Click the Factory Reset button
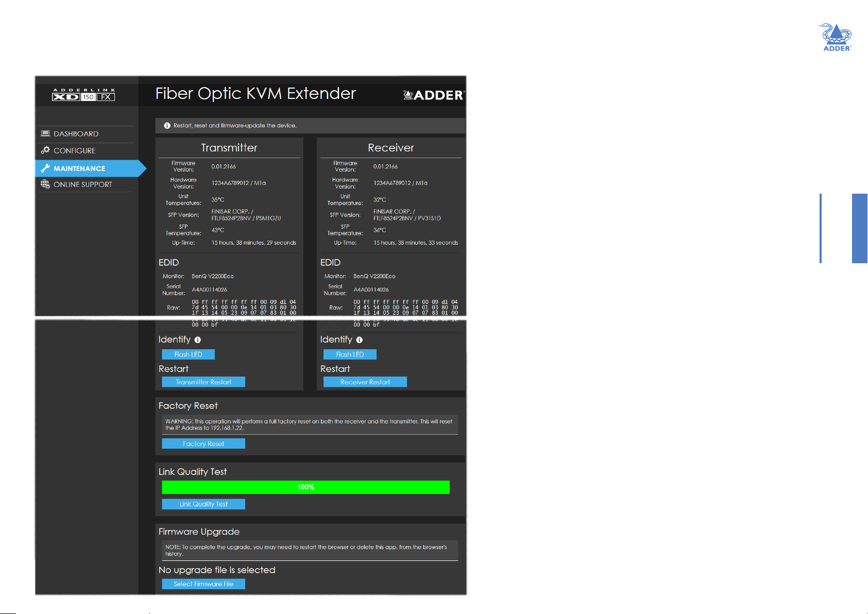 [x=203, y=444]
